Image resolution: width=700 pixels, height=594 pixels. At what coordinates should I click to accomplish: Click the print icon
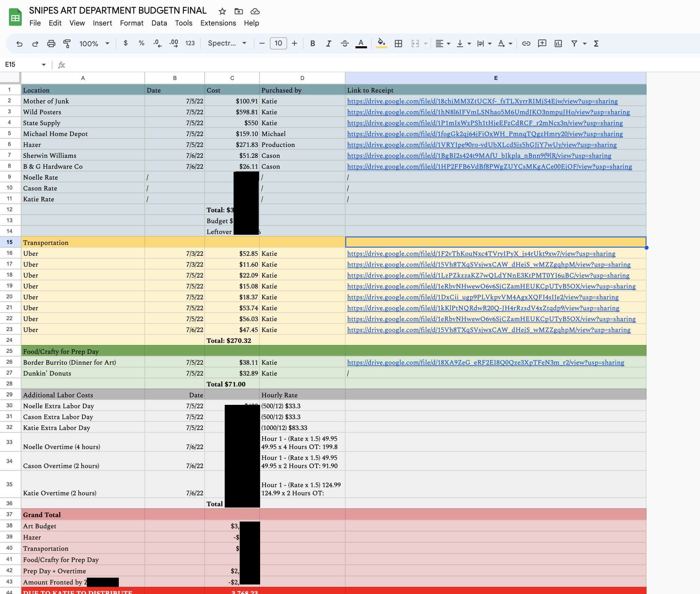coord(51,44)
